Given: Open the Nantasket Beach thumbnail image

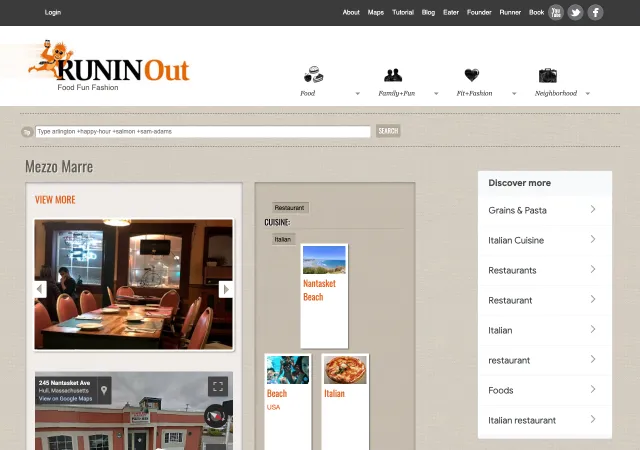Looking at the screenshot, I should click(x=324, y=260).
